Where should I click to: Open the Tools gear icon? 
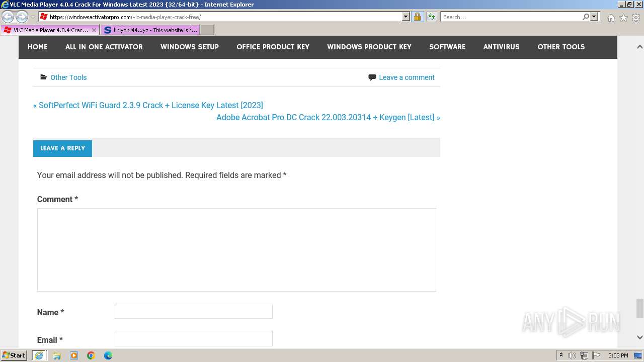click(636, 18)
